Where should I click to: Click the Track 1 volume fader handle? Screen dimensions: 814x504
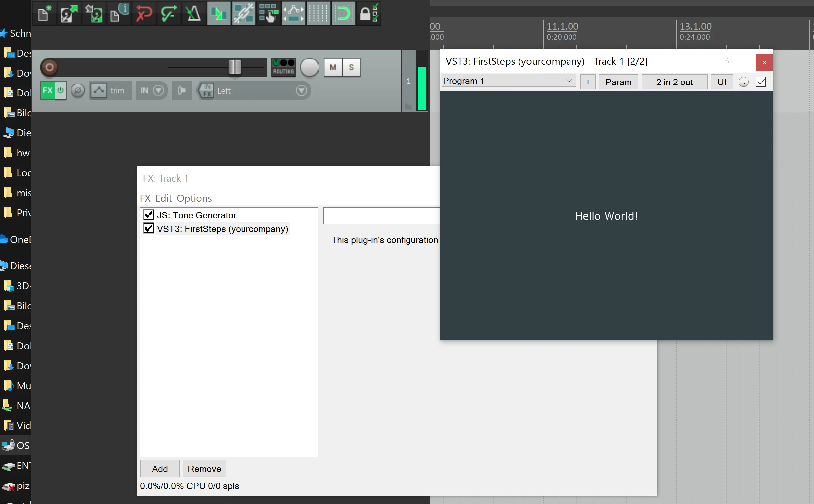tap(235, 67)
